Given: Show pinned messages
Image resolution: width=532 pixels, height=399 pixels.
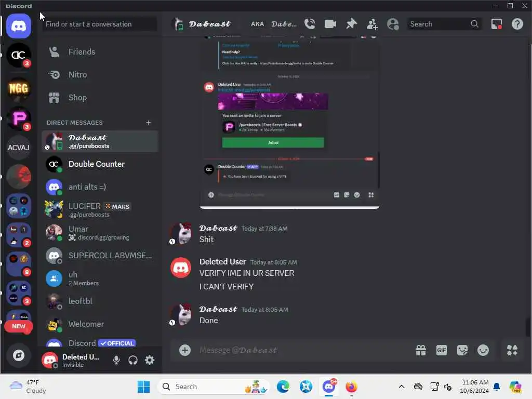Looking at the screenshot, I should [351, 24].
